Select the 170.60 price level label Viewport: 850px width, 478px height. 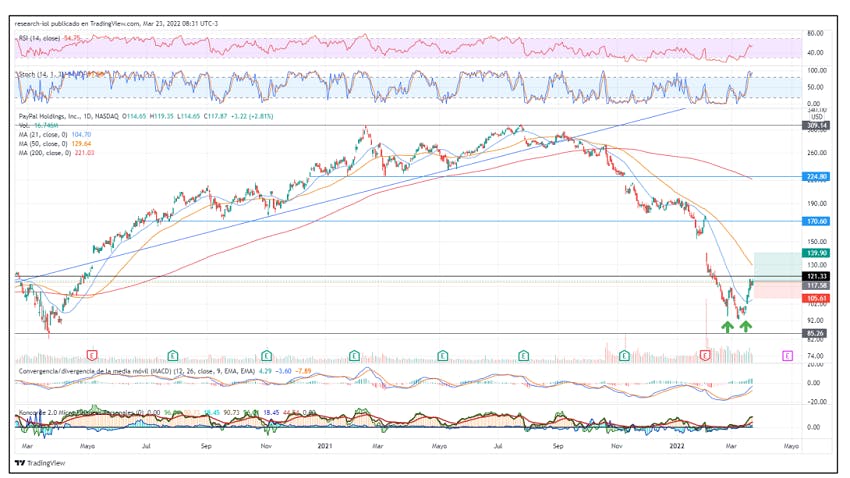[x=816, y=221]
